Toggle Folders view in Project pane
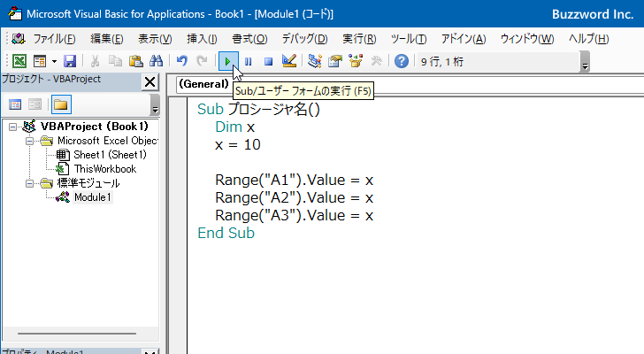This screenshot has width=644, height=354. [x=61, y=104]
